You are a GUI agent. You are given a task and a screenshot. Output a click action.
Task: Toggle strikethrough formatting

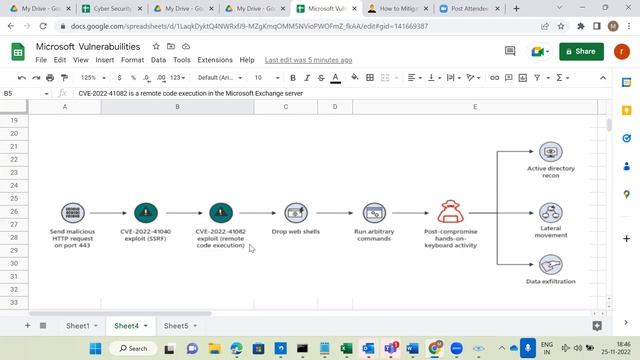coord(321,78)
